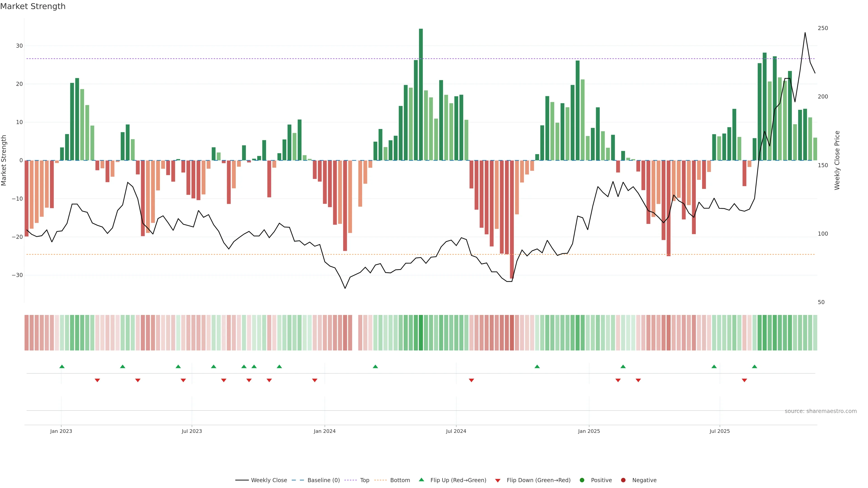Click the Market Strength chart title
The image size is (868, 488).
33,6
